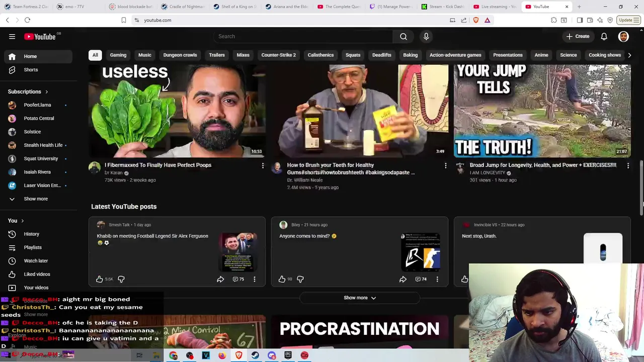Select the Cooking shows chip
The height and width of the screenshot is (362, 644).
click(x=605, y=55)
